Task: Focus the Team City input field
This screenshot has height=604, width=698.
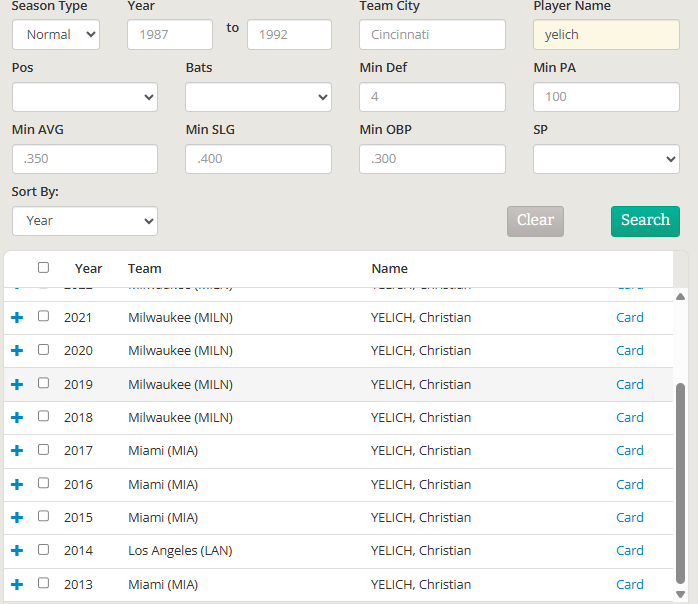Action: coord(432,34)
